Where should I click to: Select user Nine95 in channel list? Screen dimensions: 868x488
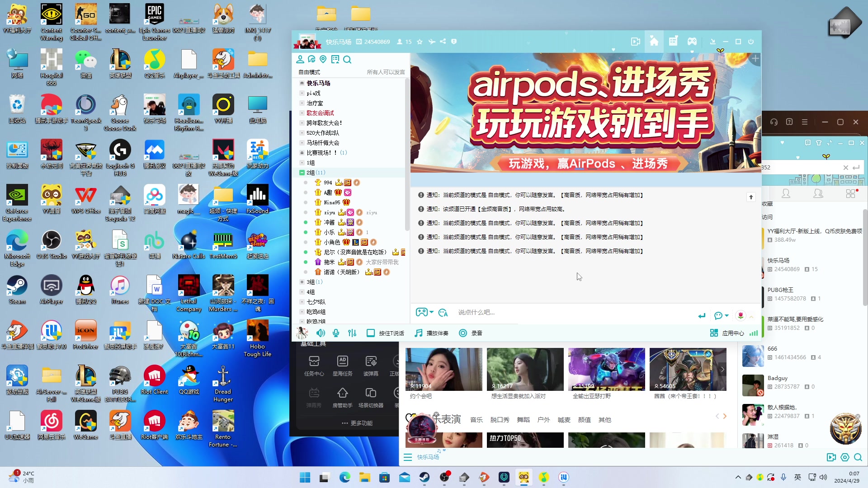[331, 202]
